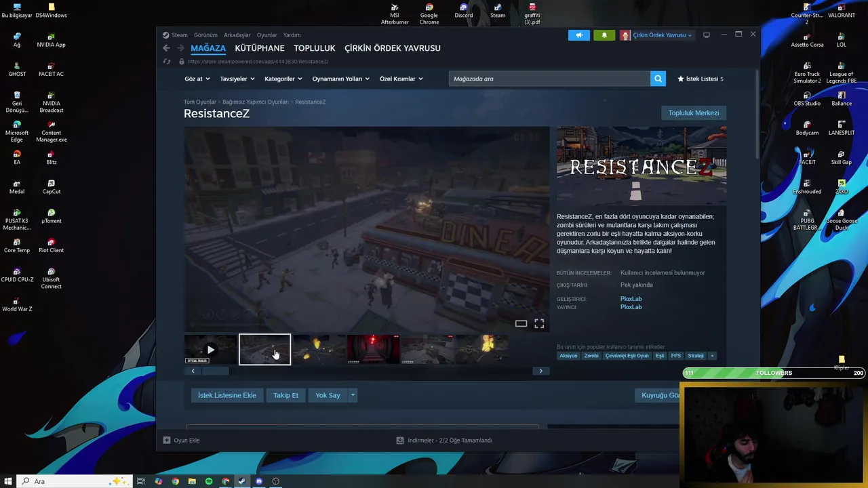The image size is (868, 488).
Task: Click the Steam page vertical scrollbar
Action: (x=757, y=115)
